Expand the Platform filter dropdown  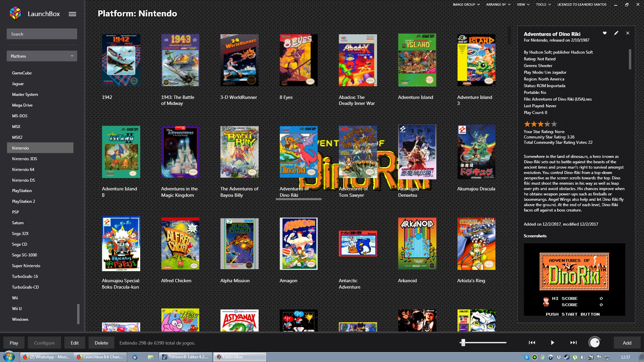click(x=42, y=56)
